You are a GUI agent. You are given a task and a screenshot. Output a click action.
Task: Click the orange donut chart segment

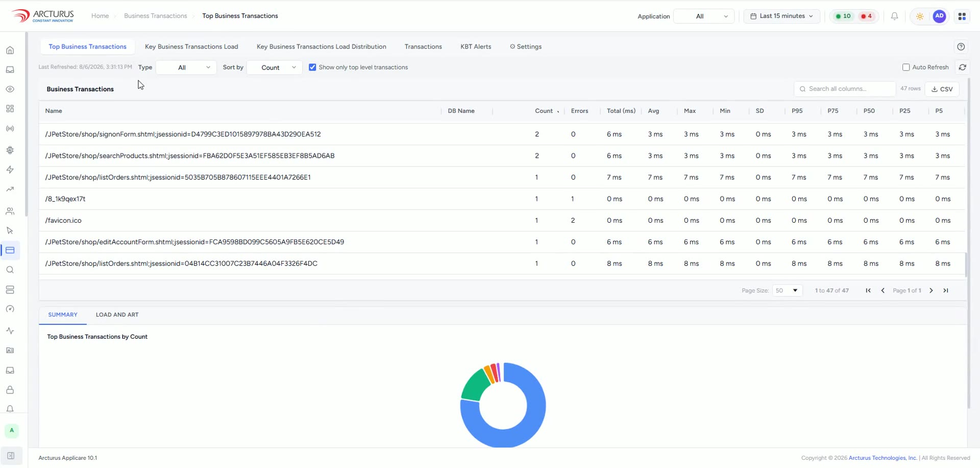pos(489,375)
